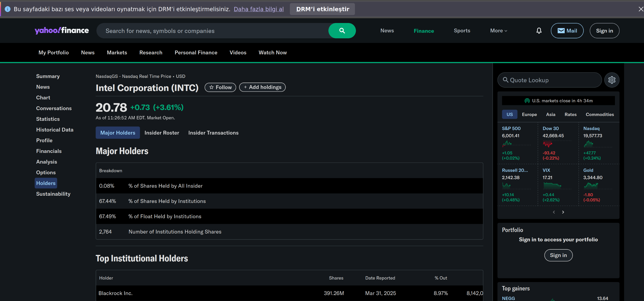Click the Blackrock Inc. holder row
The height and width of the screenshot is (301, 644).
pos(289,293)
